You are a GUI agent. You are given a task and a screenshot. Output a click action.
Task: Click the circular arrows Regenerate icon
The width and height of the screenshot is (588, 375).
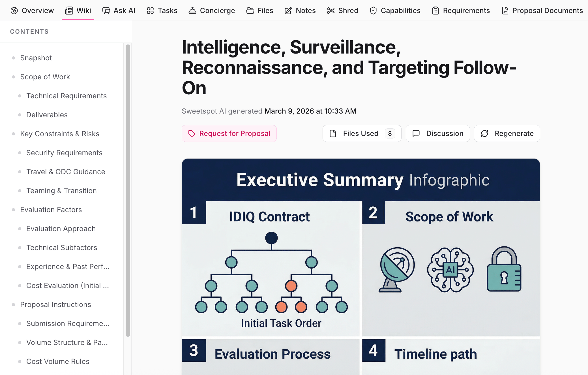click(485, 133)
